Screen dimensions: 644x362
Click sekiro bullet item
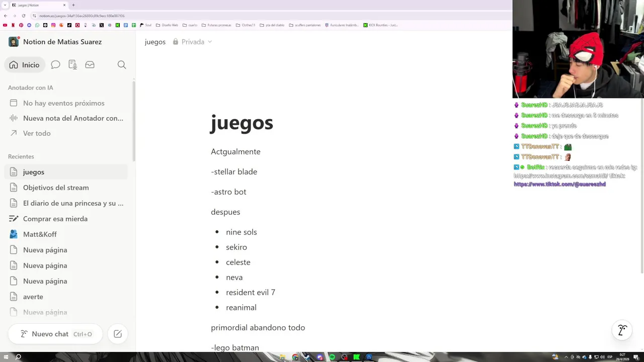click(x=236, y=247)
